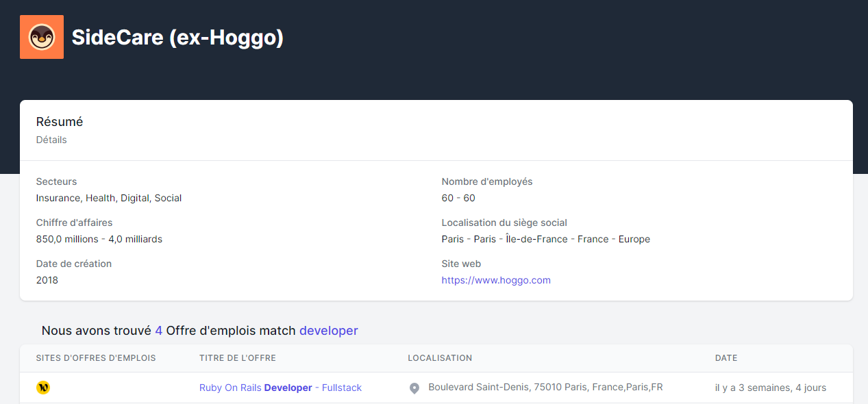Click the SideCare penguin logo
This screenshot has height=404, width=868.
(42, 37)
